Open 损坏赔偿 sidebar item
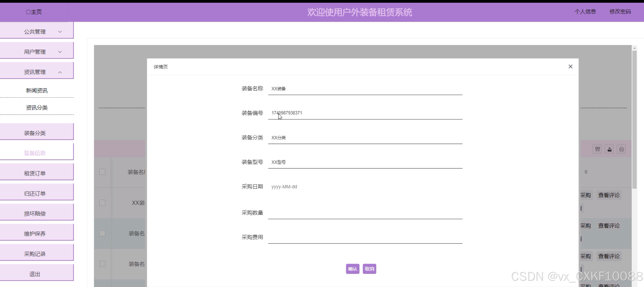Screen dimensions: 644x287 (x=37, y=212)
